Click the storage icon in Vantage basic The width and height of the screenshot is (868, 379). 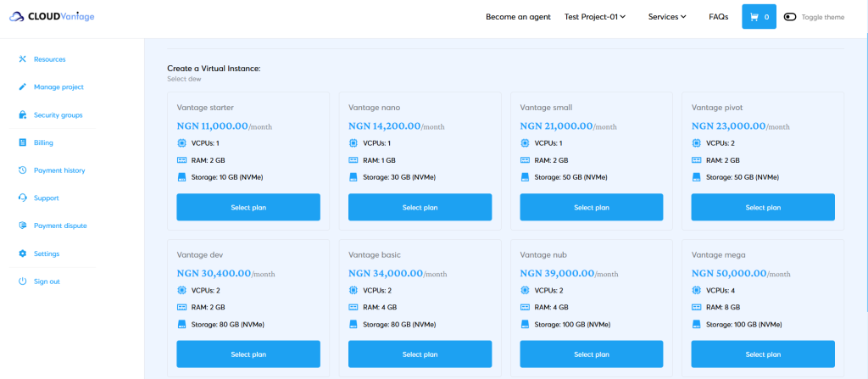pos(353,324)
